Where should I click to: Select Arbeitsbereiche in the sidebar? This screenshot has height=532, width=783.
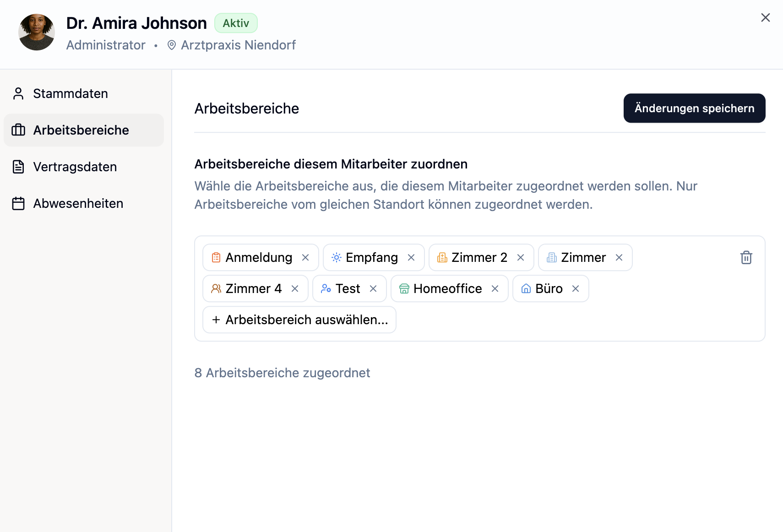point(81,130)
